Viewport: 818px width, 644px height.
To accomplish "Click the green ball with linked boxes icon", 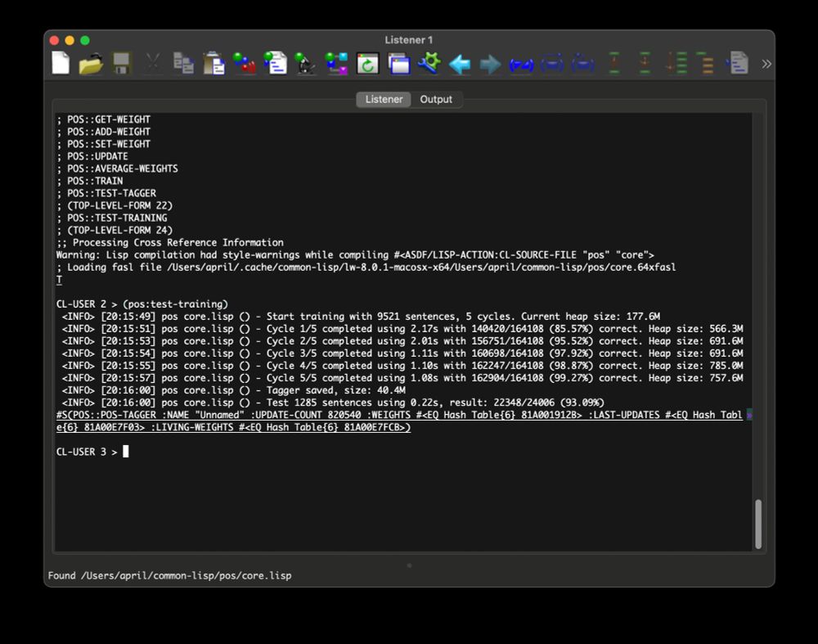I will point(336,64).
